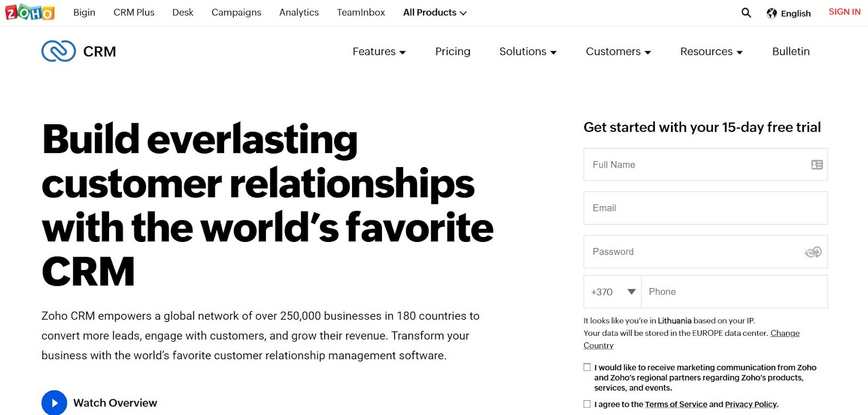868x415 pixels.
Task: Expand the Customers dropdown menu
Action: [618, 52]
